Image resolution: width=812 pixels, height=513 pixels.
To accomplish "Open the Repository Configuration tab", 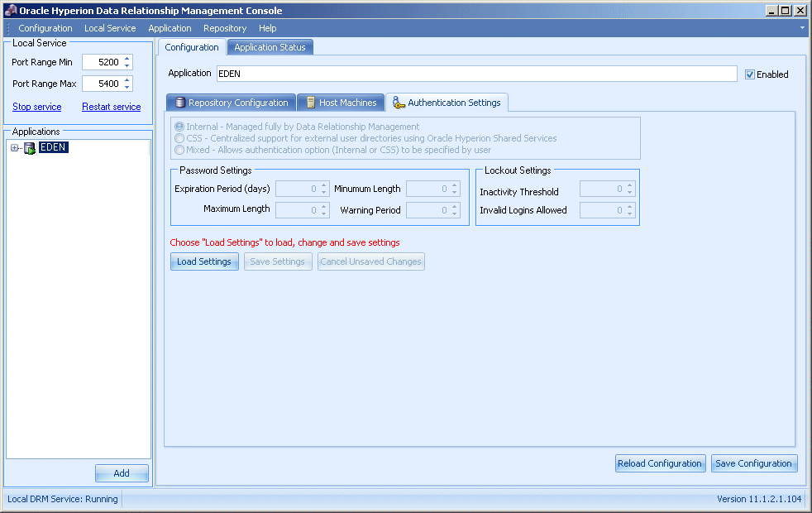I will click(232, 103).
